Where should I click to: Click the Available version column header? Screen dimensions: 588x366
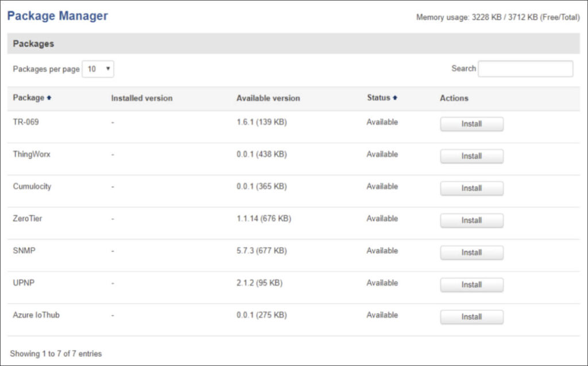[268, 98]
